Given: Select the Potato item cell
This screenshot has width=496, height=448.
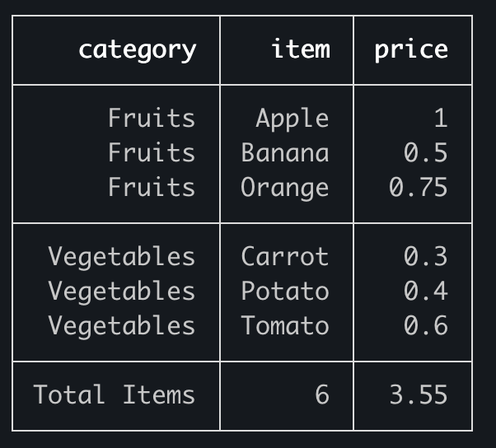Looking at the screenshot, I should pyautogui.click(x=285, y=292).
